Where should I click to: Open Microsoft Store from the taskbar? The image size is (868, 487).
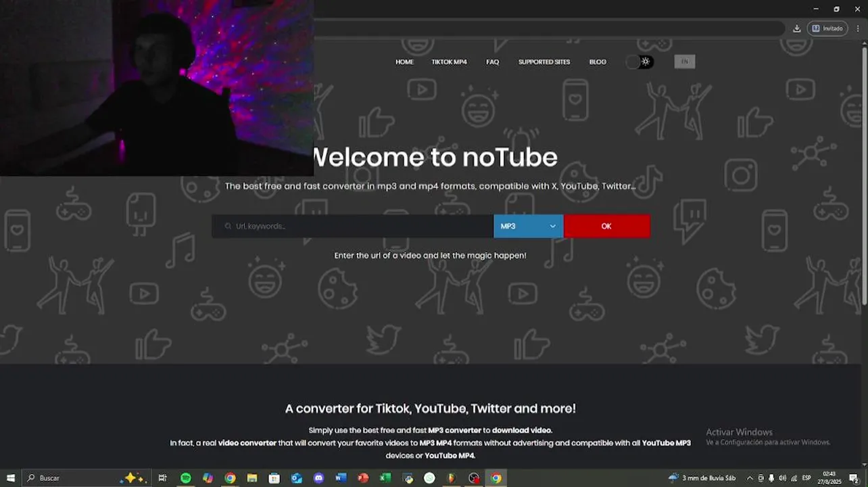tap(274, 478)
